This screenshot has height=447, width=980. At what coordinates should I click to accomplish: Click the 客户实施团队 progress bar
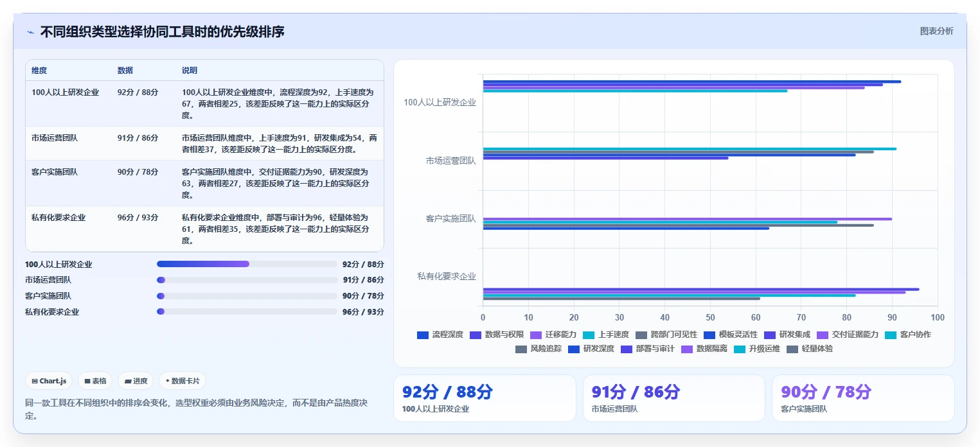coord(247,295)
